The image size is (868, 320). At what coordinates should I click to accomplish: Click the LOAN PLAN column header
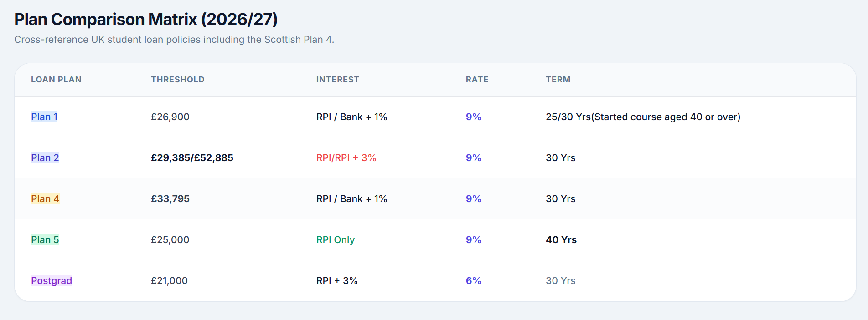[56, 80]
